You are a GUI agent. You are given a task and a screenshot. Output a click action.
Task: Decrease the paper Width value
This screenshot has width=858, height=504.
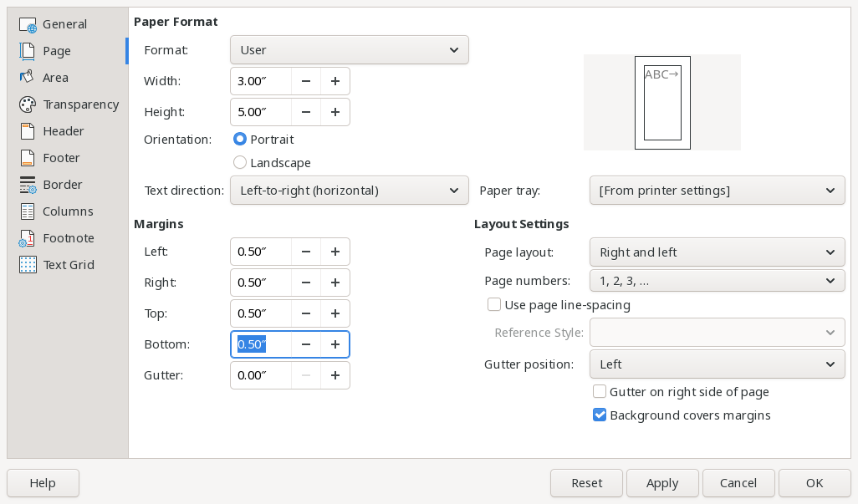(306, 81)
